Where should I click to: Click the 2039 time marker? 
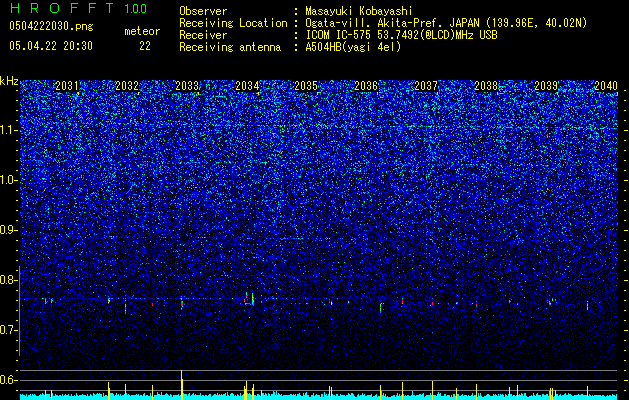546,86
